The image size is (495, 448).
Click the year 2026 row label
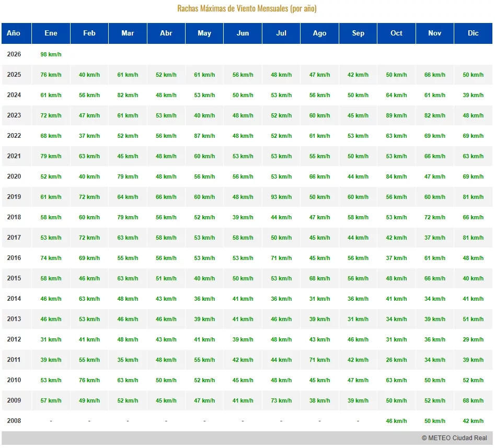14,54
